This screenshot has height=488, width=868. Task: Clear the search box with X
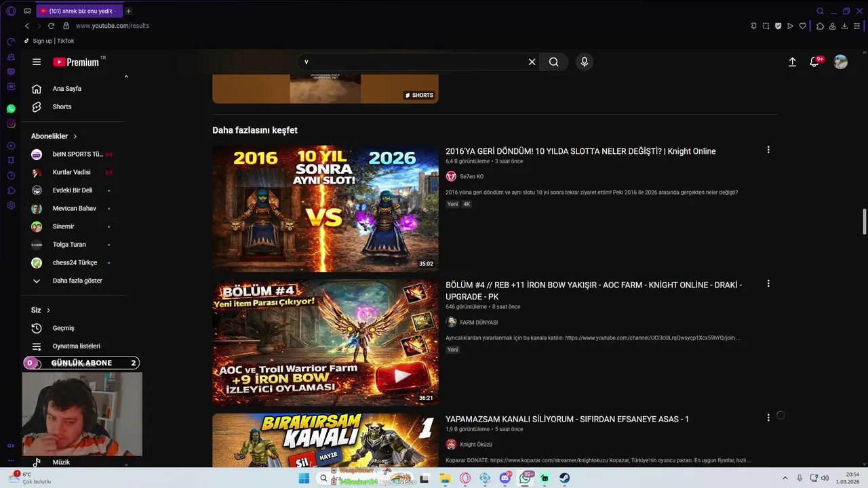pyautogui.click(x=532, y=62)
